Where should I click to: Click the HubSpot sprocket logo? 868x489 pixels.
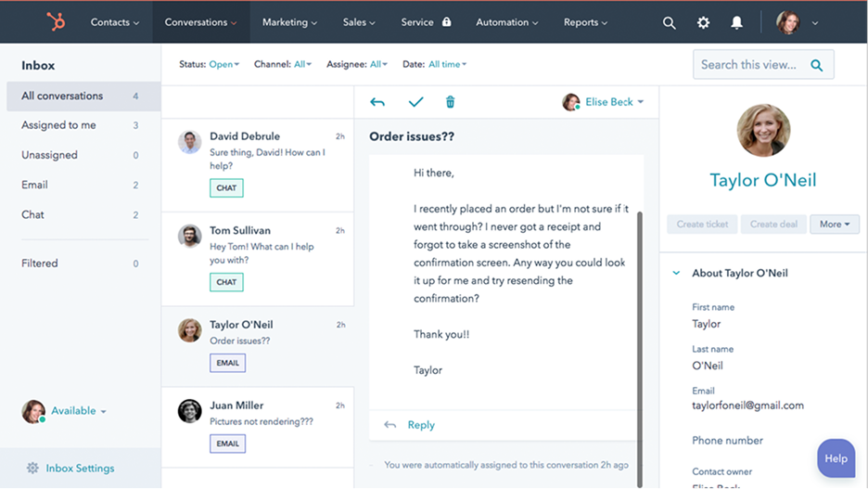tap(56, 21)
